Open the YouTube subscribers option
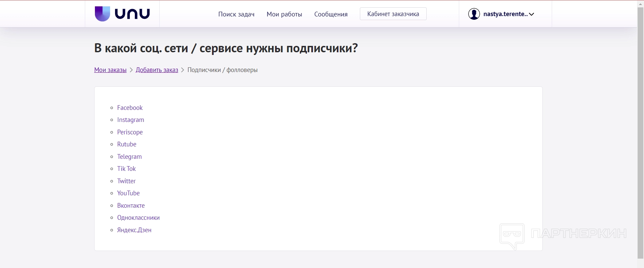This screenshot has height=268, width=644. [x=128, y=193]
